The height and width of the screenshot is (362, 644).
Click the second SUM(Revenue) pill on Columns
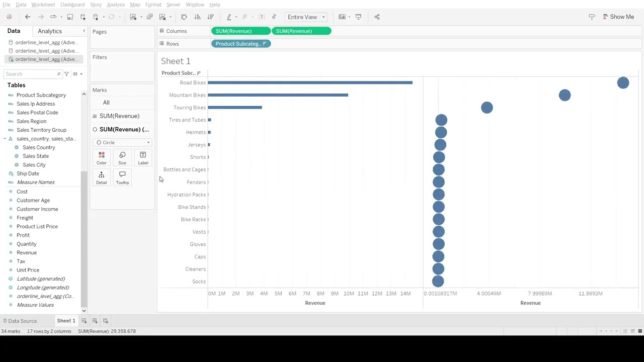coord(301,31)
